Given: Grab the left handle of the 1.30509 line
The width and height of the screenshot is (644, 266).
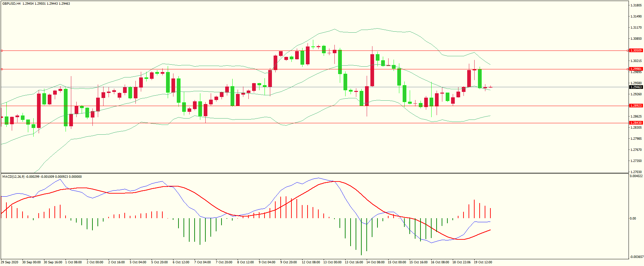Looking at the screenshot, I should 2,51.
